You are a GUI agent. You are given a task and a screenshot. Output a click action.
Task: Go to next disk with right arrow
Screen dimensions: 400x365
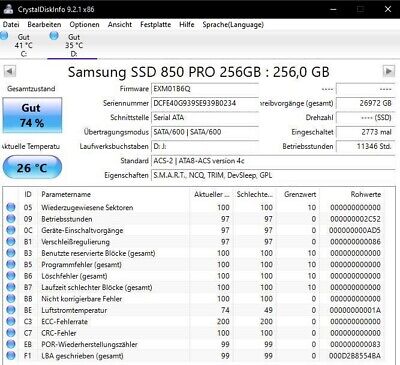[x=388, y=71]
